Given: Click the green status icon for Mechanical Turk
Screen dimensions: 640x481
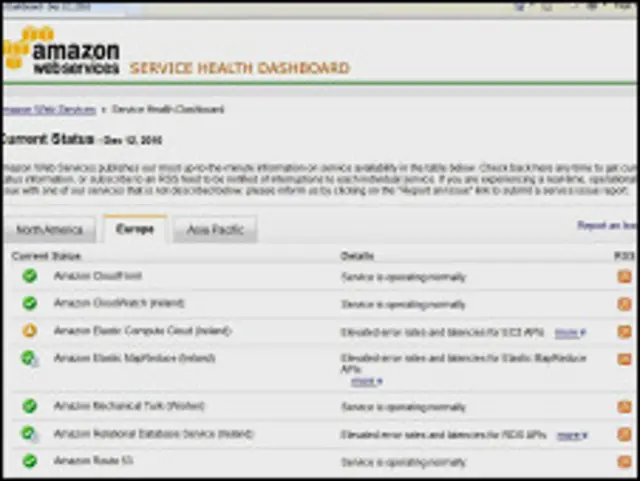Looking at the screenshot, I should (30, 406).
